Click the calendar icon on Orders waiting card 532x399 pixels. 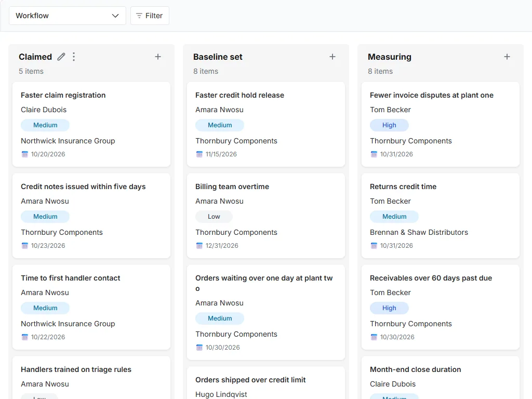[x=199, y=348]
